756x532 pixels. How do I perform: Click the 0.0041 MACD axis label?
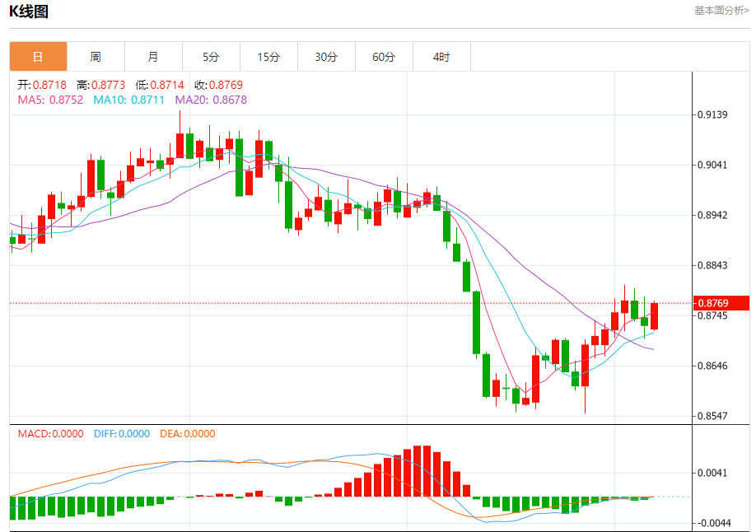click(712, 473)
